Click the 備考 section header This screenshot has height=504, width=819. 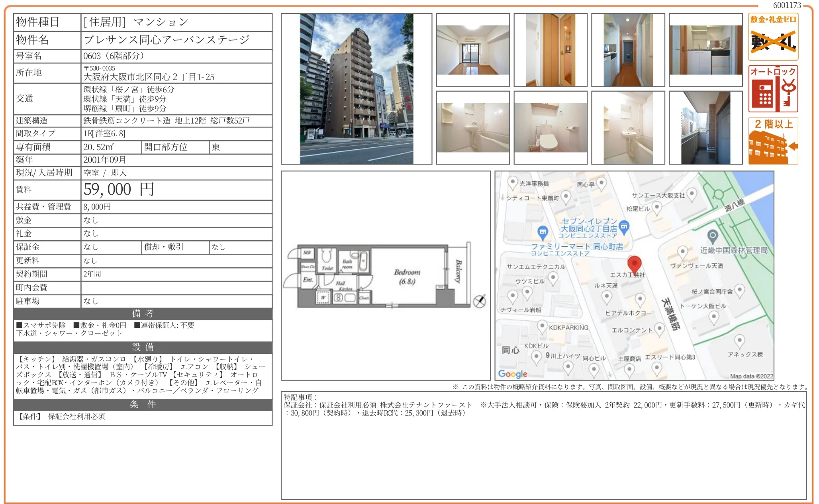tap(143, 314)
